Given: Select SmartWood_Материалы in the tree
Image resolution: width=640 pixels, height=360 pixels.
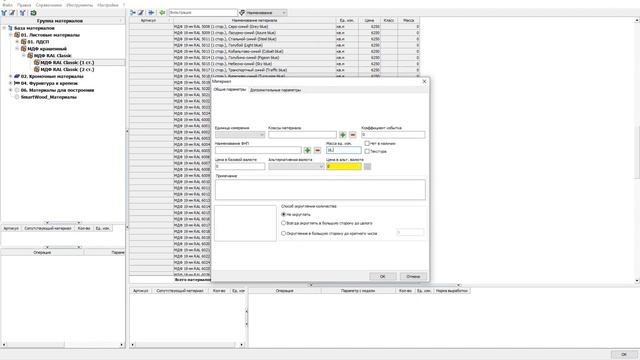Looking at the screenshot, I should point(49,97).
